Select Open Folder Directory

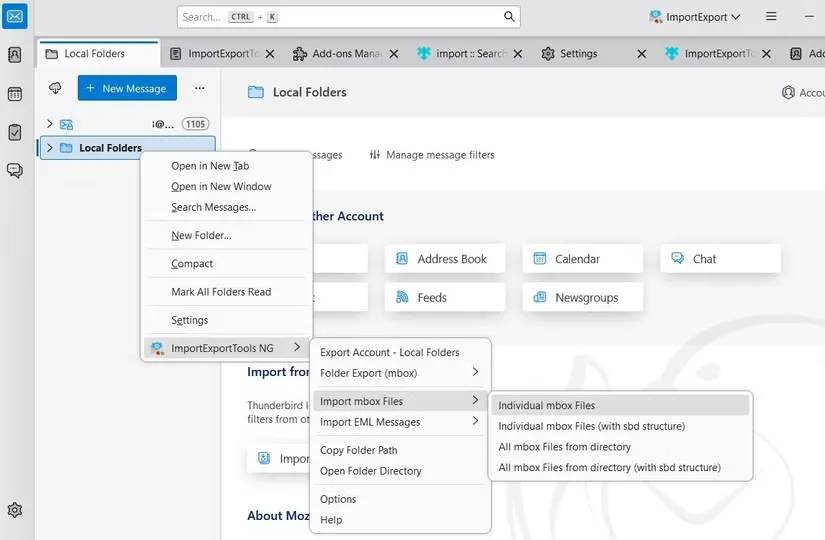(400, 471)
